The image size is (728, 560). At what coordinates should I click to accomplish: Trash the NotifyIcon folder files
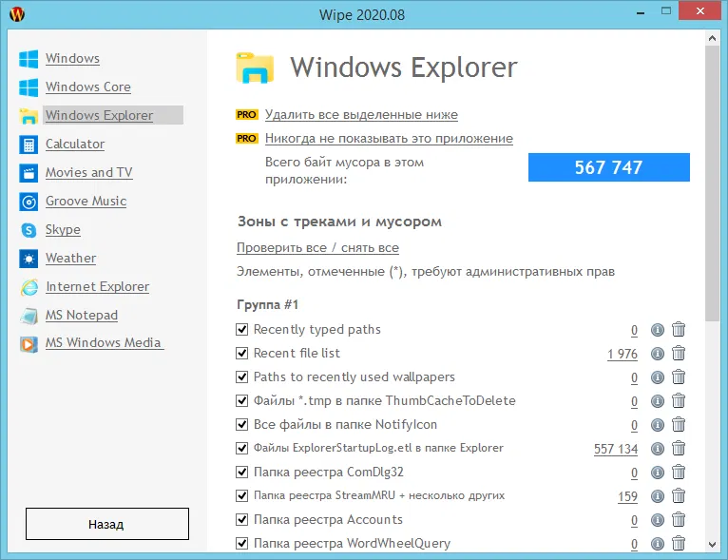pos(679,424)
